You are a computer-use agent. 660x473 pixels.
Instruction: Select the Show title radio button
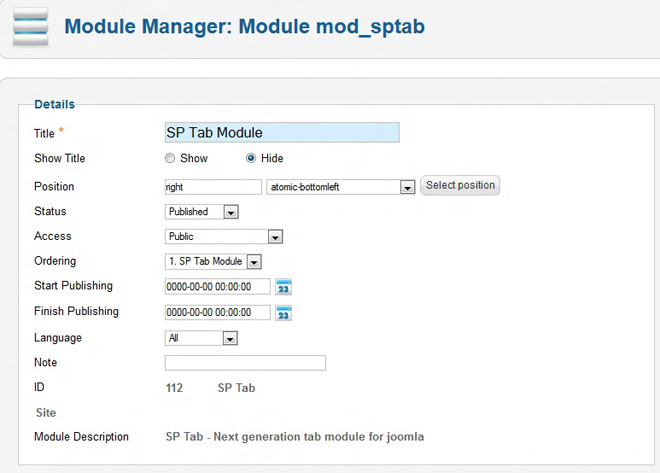click(170, 159)
